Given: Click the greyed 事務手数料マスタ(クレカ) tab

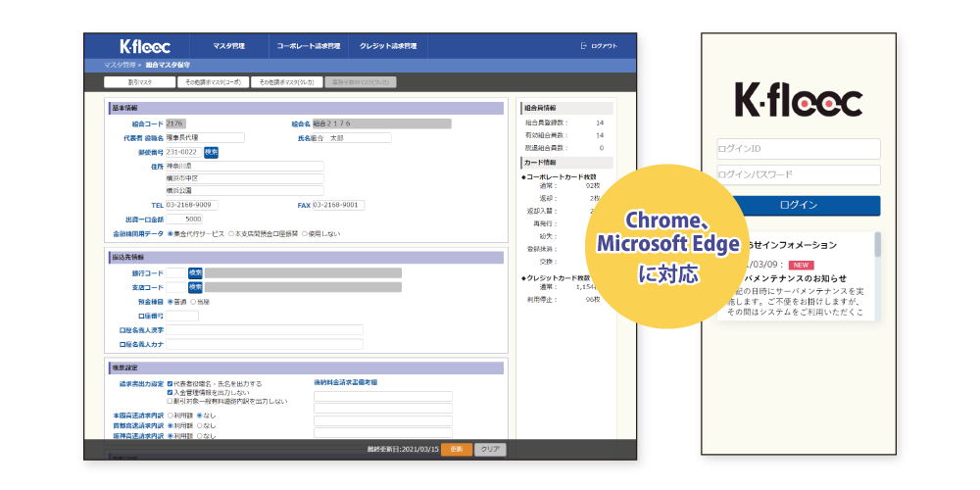Looking at the screenshot, I should click(361, 82).
